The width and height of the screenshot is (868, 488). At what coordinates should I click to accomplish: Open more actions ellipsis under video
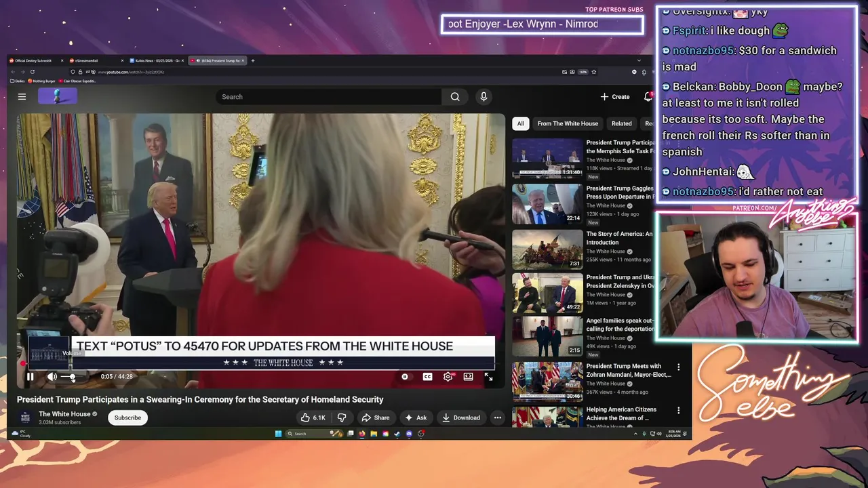tap(498, 418)
